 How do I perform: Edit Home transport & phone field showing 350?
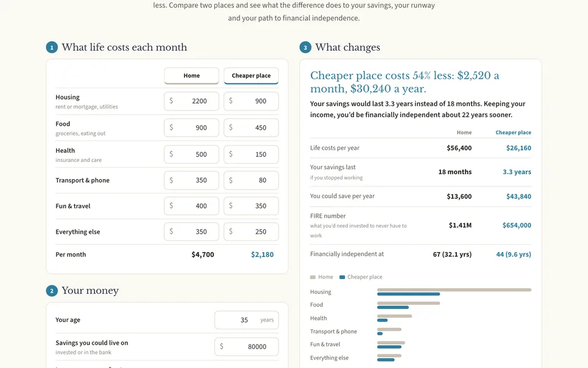(191, 180)
